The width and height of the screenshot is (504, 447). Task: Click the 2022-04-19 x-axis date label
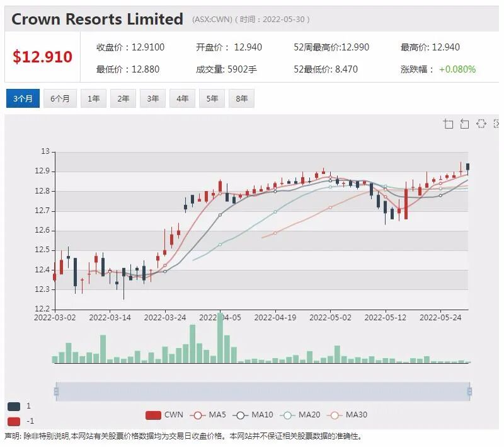pos(275,318)
